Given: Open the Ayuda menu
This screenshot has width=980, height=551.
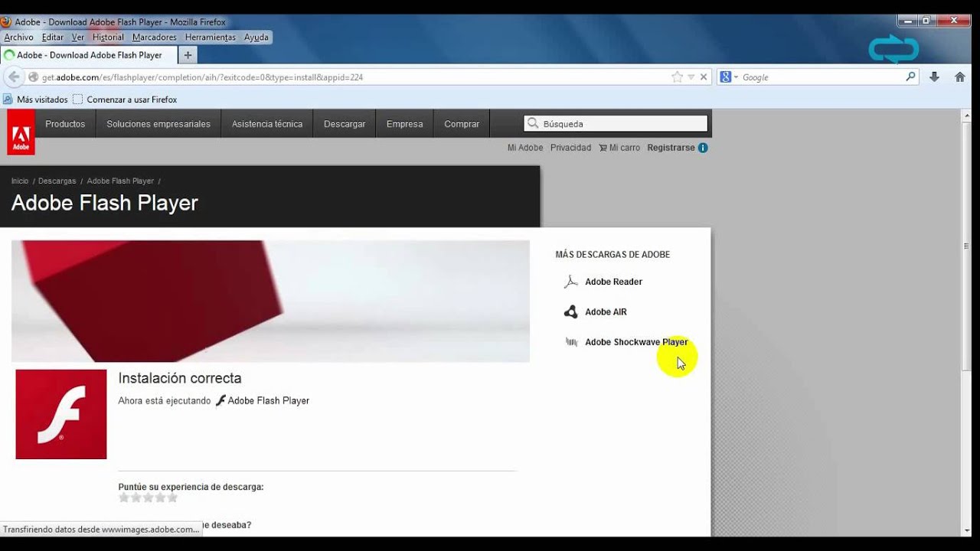Looking at the screenshot, I should [256, 37].
